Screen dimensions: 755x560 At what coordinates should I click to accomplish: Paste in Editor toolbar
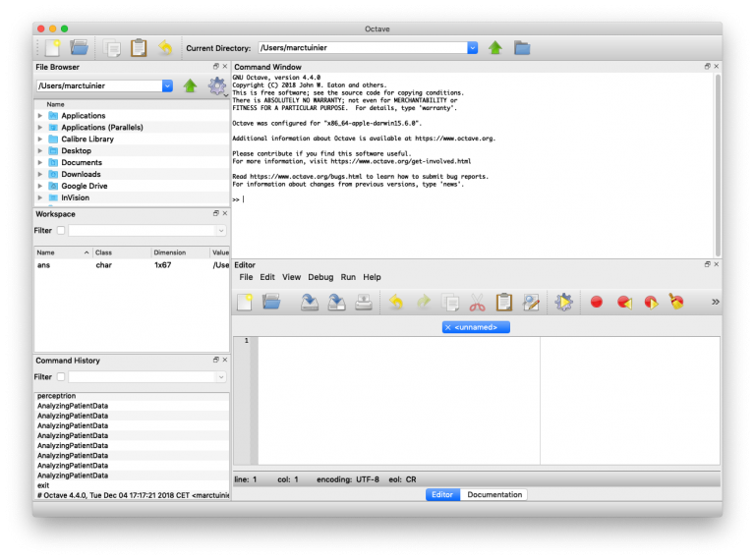pyautogui.click(x=504, y=303)
